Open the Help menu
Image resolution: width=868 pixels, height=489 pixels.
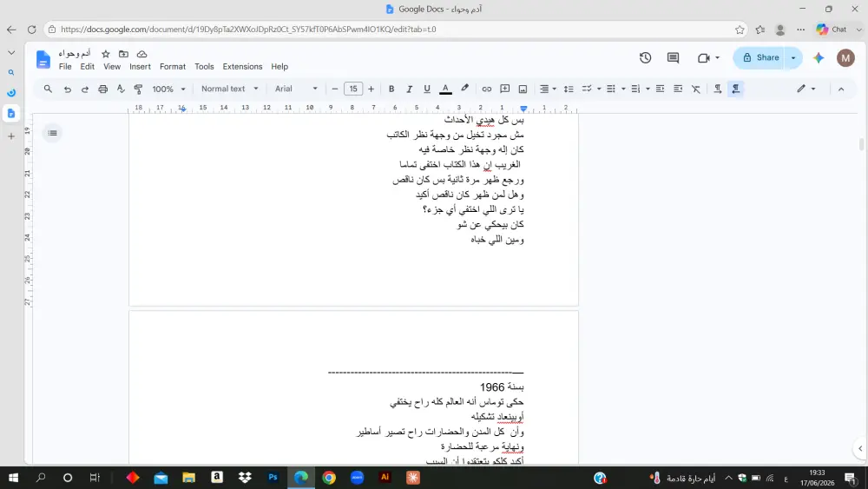(279, 67)
